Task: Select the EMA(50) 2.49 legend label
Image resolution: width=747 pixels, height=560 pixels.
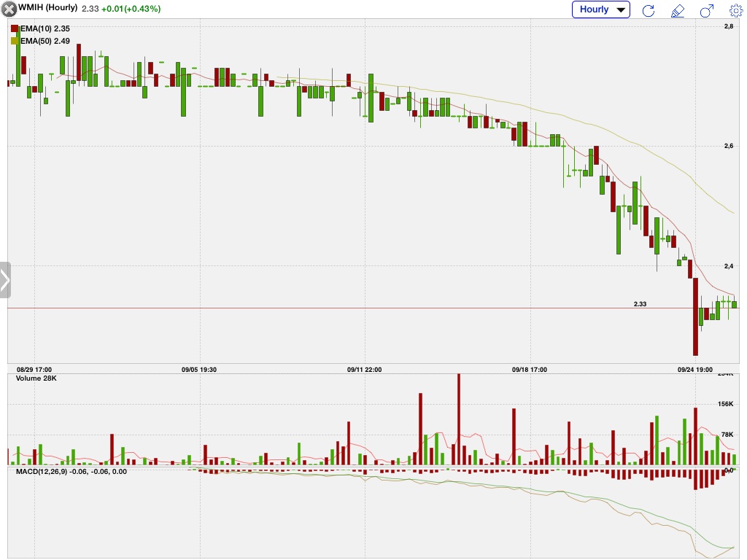Action: (45, 41)
